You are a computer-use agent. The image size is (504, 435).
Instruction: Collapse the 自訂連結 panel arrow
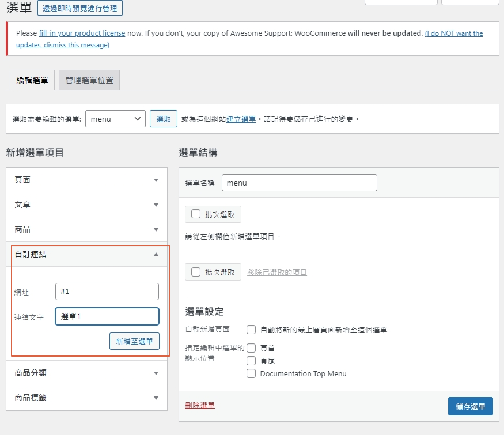156,254
